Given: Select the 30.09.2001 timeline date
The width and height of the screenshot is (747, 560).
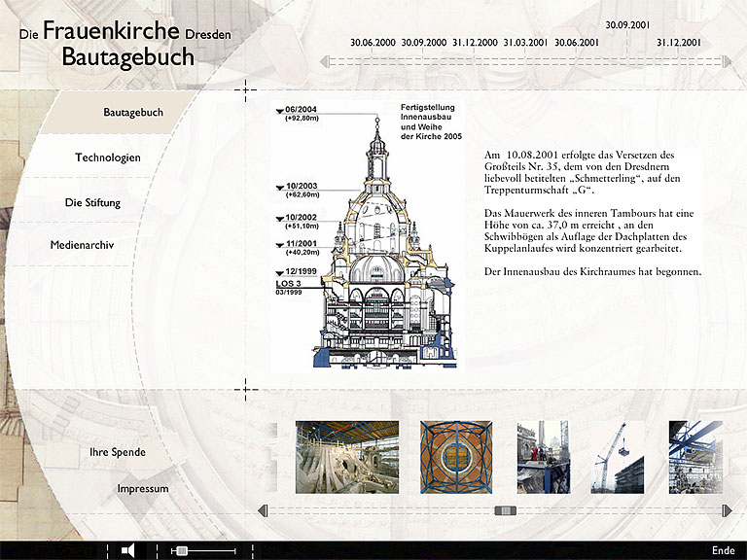Looking at the screenshot, I should click(x=627, y=24).
